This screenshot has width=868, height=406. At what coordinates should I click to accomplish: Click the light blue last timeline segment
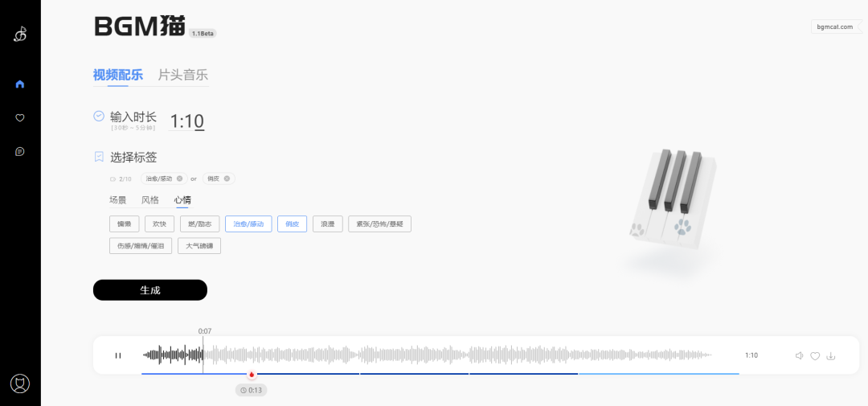coord(659,374)
